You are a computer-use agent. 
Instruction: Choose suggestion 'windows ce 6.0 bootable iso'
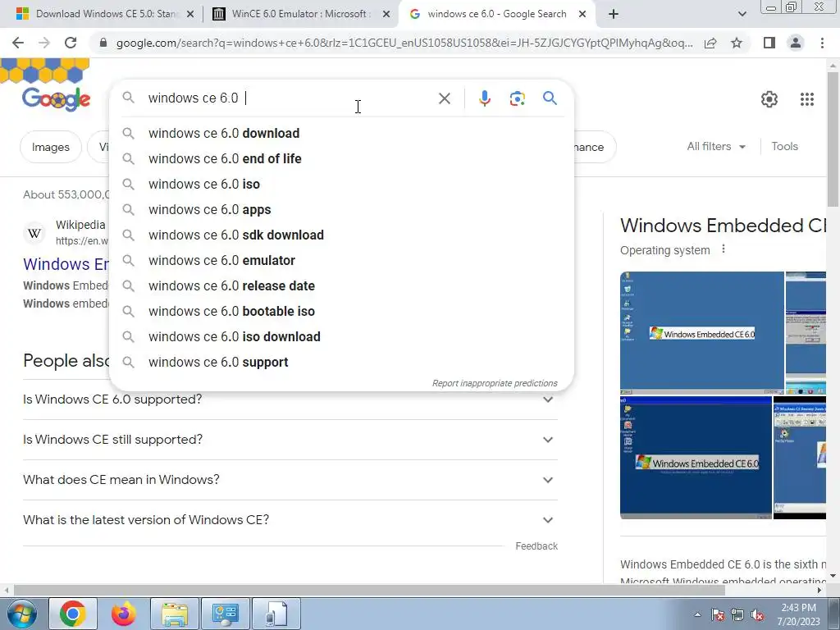(342, 311)
